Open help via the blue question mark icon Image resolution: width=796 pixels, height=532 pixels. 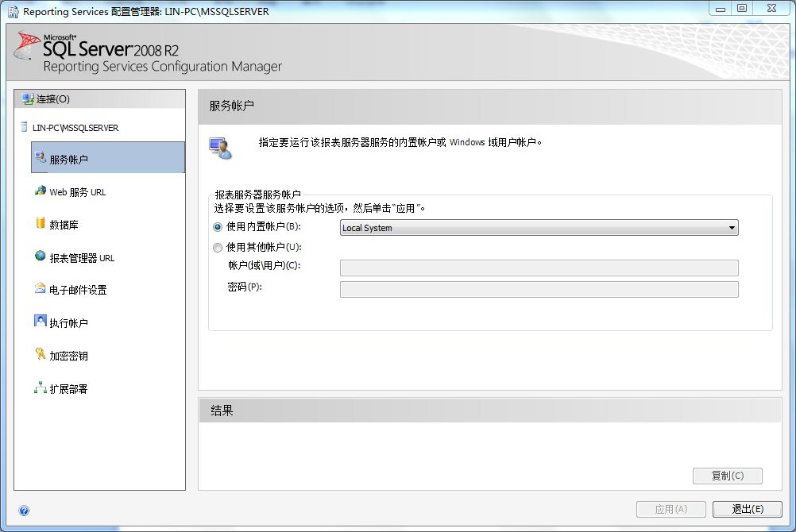(x=24, y=511)
